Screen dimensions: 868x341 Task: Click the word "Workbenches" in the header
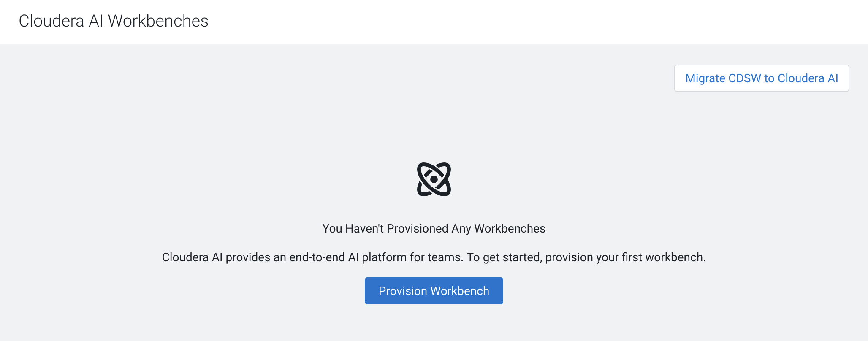point(158,21)
